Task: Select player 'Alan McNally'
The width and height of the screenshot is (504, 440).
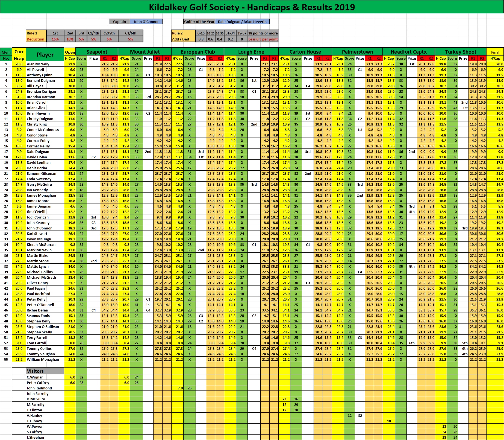Action: pos(45,64)
